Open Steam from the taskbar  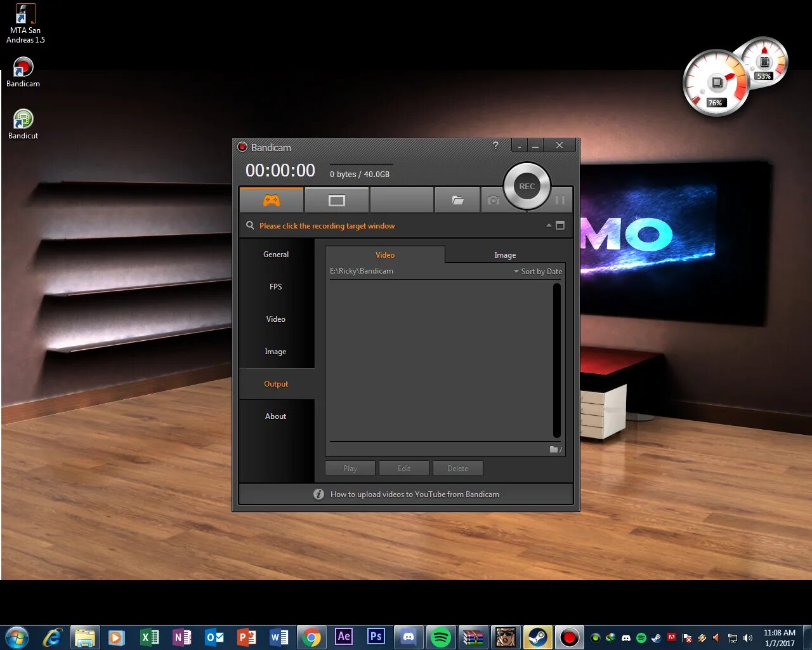pyautogui.click(x=538, y=637)
